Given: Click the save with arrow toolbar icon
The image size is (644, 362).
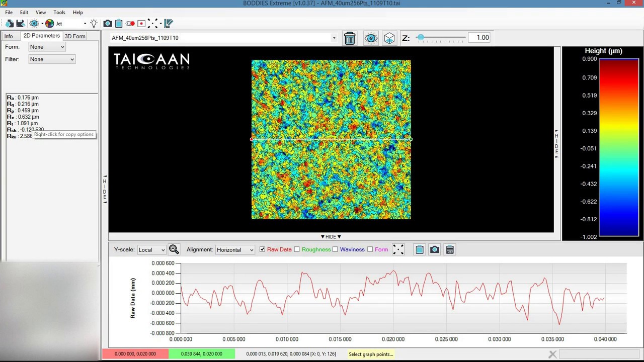Looking at the screenshot, I should point(21,24).
